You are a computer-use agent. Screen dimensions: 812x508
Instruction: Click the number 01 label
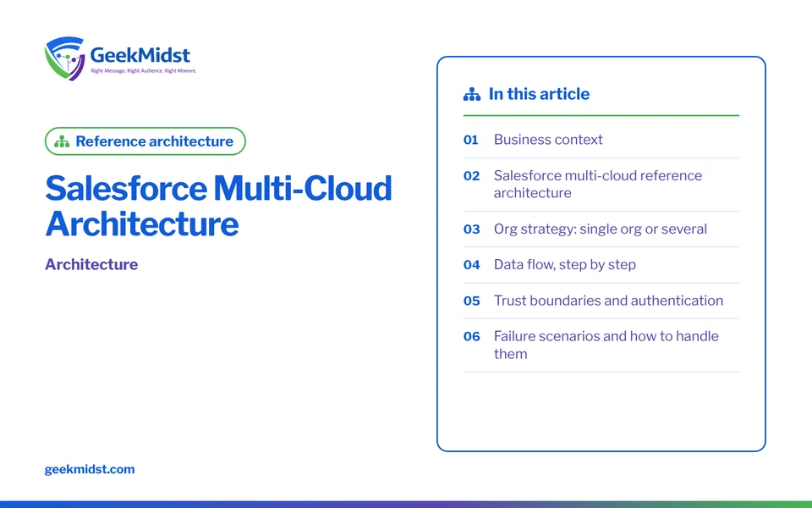coord(471,140)
